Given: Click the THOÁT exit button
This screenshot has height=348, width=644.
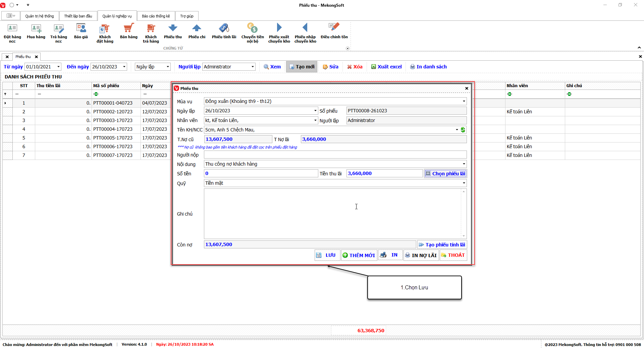Looking at the screenshot, I should pos(453,255).
